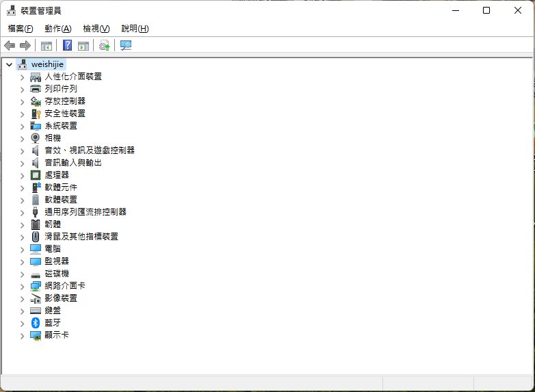
Task: Click the Update driver toolbar icon
Action: tap(104, 46)
